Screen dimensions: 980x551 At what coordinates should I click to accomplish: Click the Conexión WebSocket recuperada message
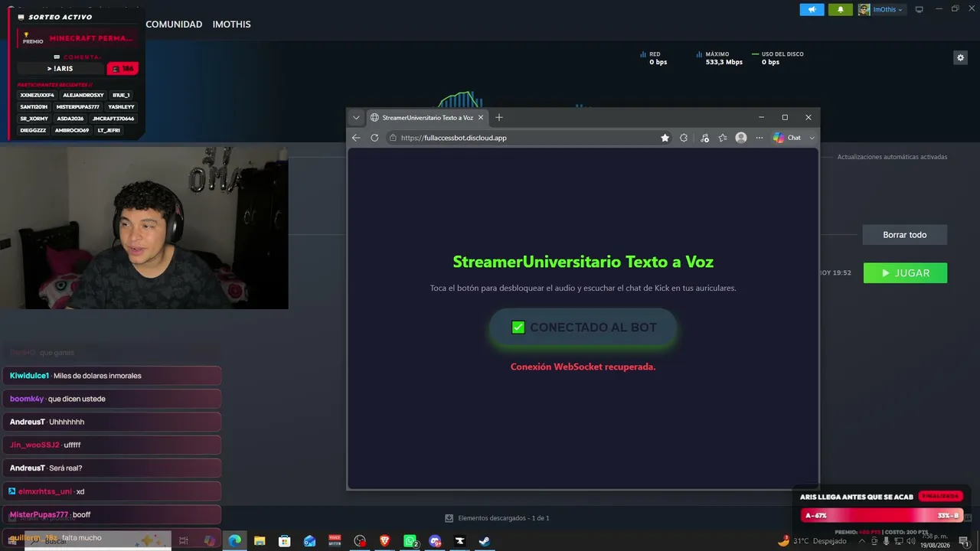point(583,367)
